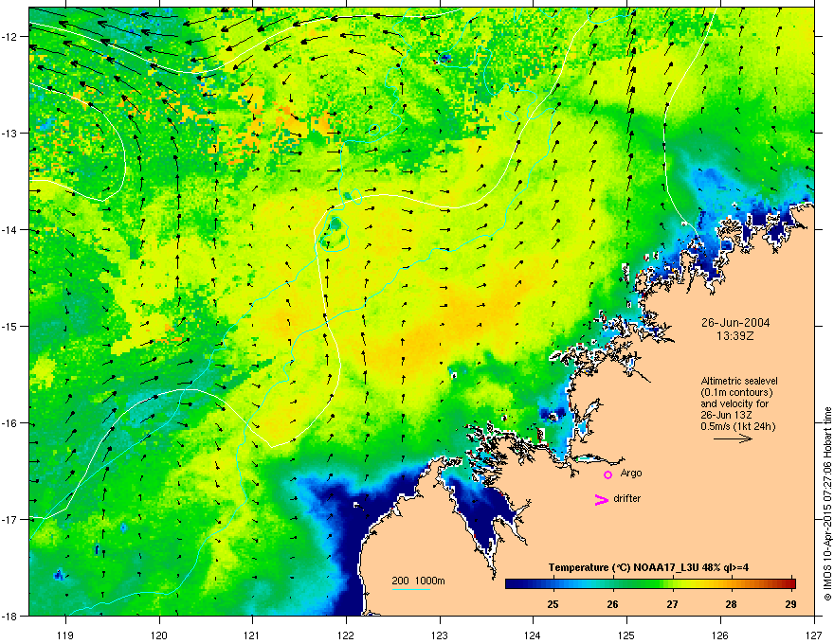Click the 'Altimetric sealevel' description text
The image size is (834, 644).
(739, 381)
